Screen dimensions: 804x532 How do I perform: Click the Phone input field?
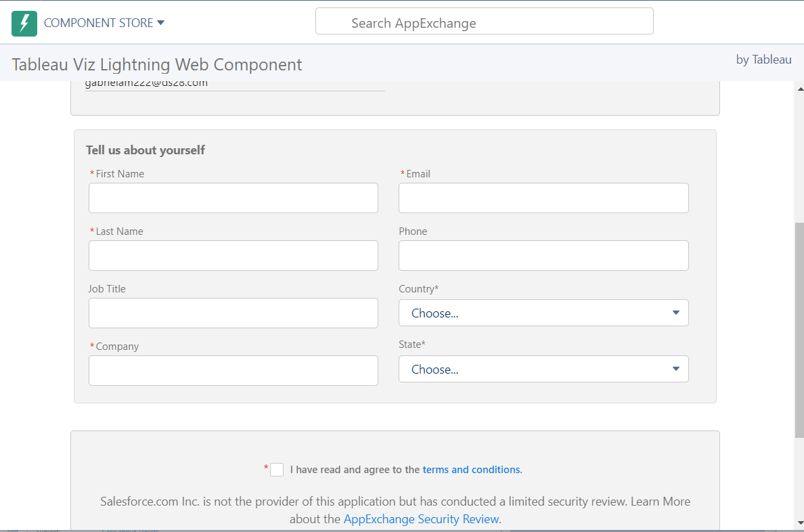[543, 255]
